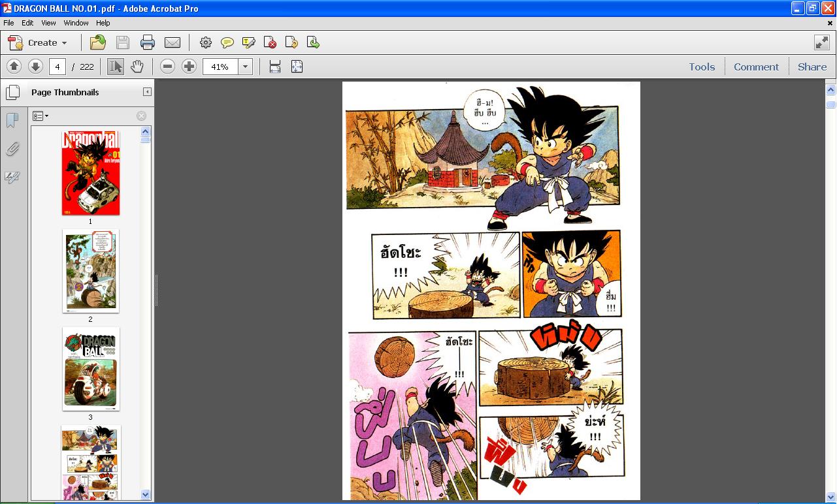This screenshot has height=504, width=837.
Task: Add a sticky note comment
Action: pyautogui.click(x=227, y=42)
